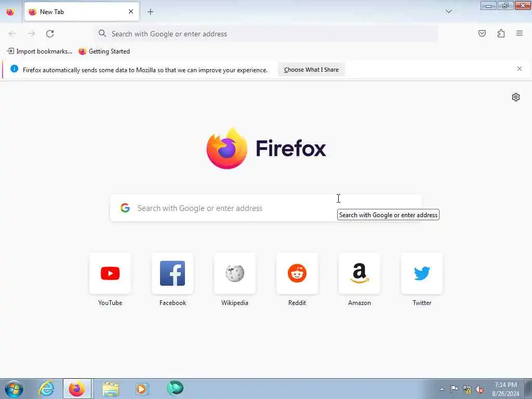Open Getting Started bookmark
The height and width of the screenshot is (399, 532).
[x=104, y=51]
